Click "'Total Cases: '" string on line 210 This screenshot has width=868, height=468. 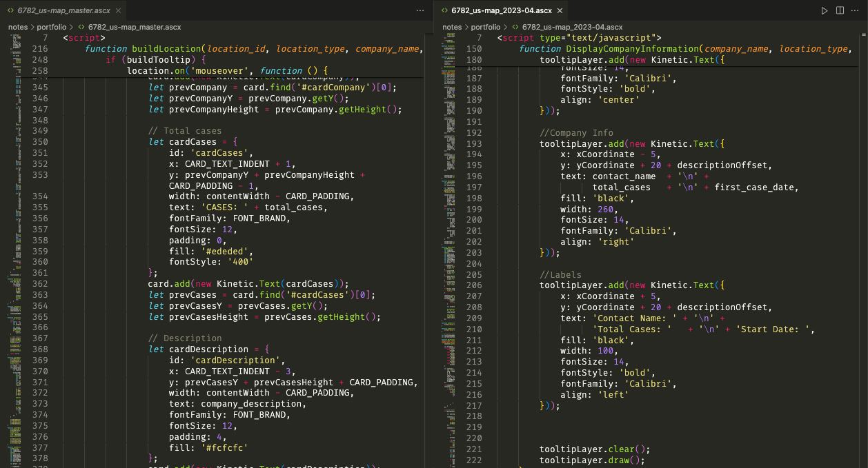pyautogui.click(x=632, y=329)
